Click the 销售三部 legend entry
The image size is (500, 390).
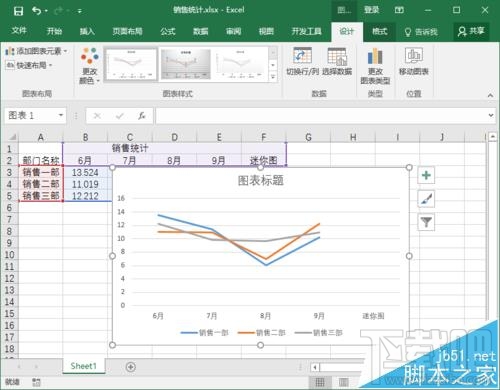pyautogui.click(x=319, y=332)
